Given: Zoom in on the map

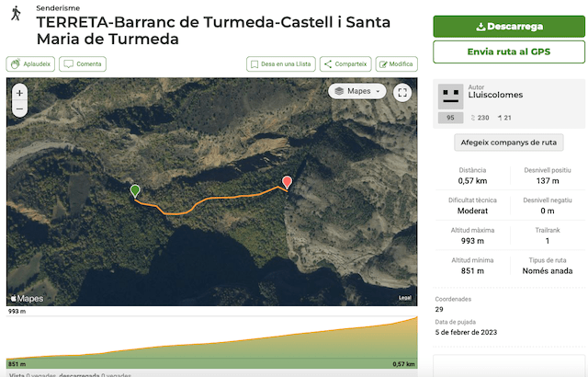Looking at the screenshot, I should pyautogui.click(x=19, y=93).
